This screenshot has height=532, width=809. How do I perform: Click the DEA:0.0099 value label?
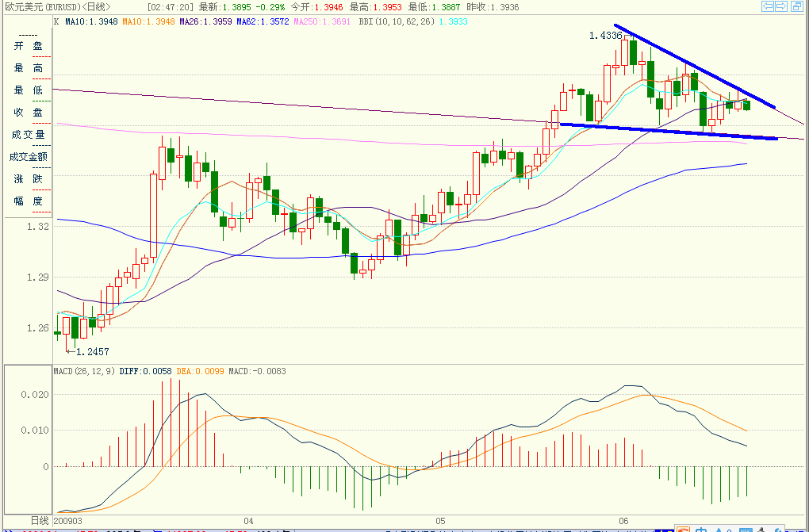click(x=200, y=371)
